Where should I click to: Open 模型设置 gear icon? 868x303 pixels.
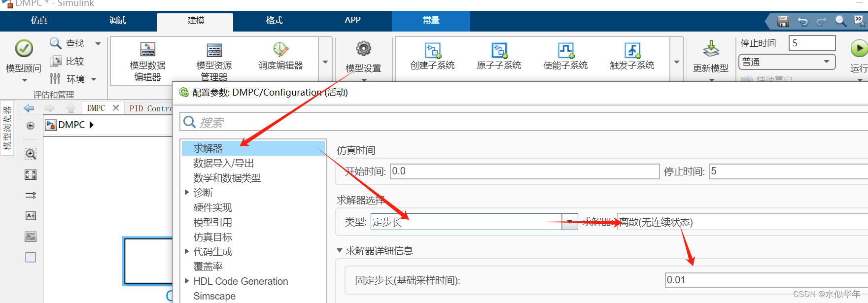point(364,49)
